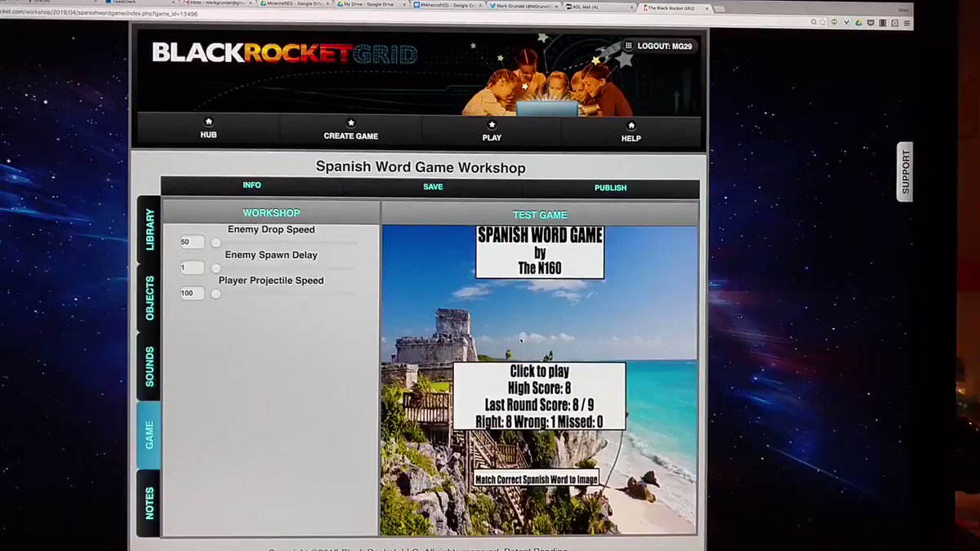Switch to the LIBRARY side tab
980x551 pixels.
tap(149, 229)
